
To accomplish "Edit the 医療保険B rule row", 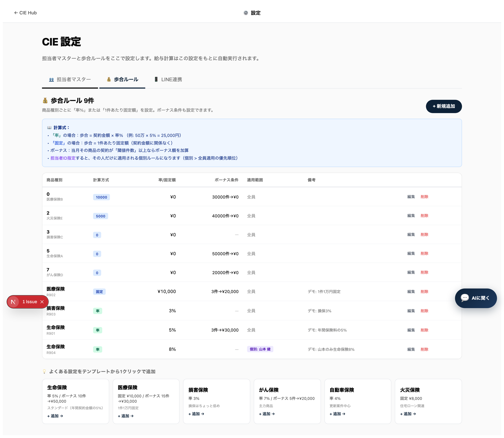I will [x=411, y=197].
